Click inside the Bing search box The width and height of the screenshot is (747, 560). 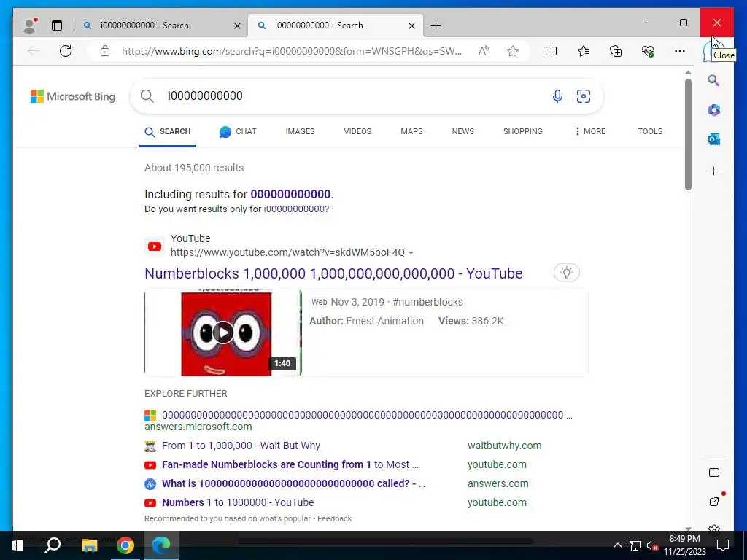point(352,96)
